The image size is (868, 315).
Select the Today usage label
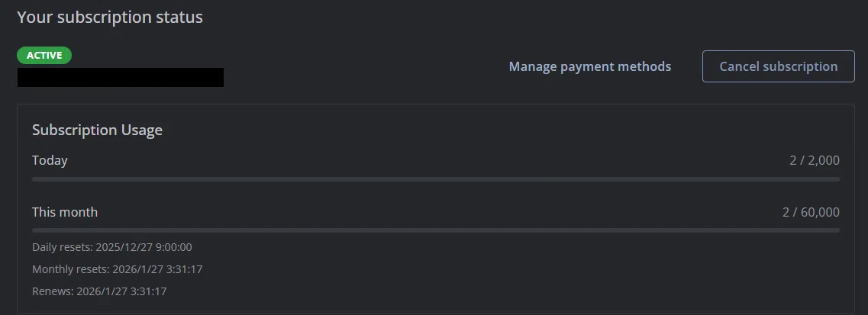[x=50, y=160]
